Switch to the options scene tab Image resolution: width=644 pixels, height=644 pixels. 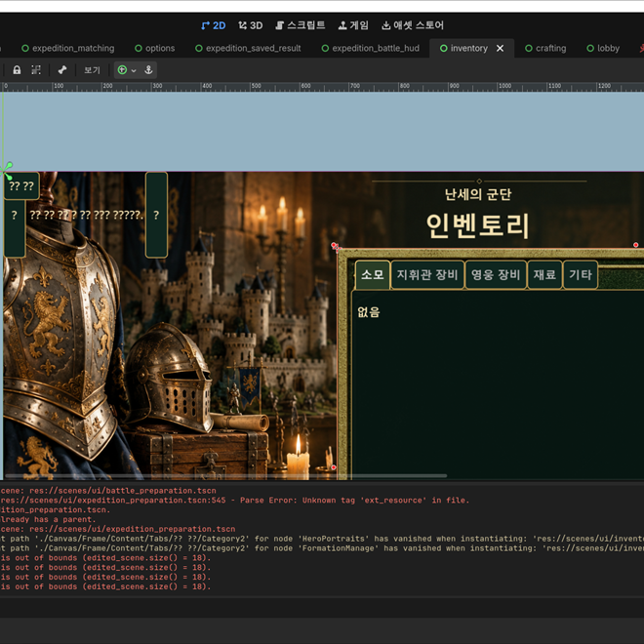pos(155,49)
